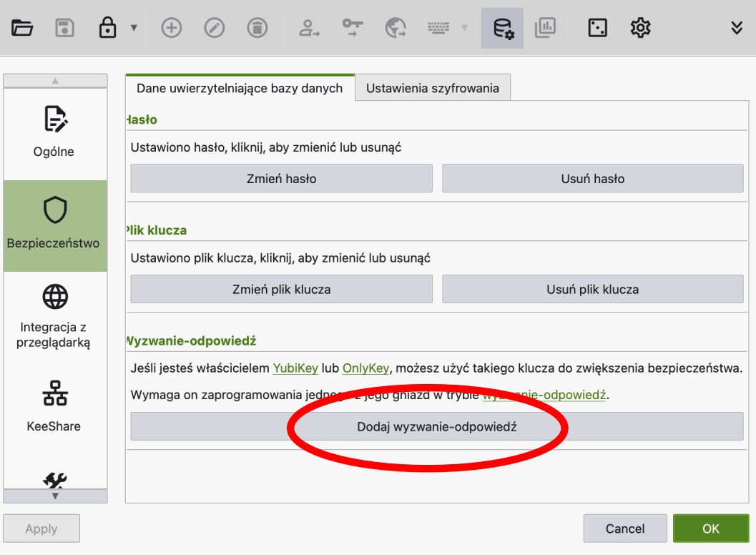Image resolution: width=756 pixels, height=555 pixels.
Task: Open the database reports icon
Action: (x=545, y=28)
